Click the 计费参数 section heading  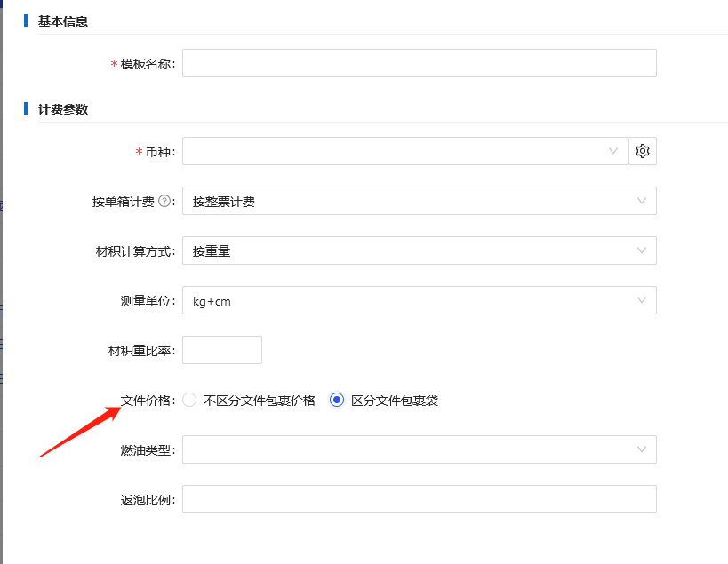click(x=63, y=109)
